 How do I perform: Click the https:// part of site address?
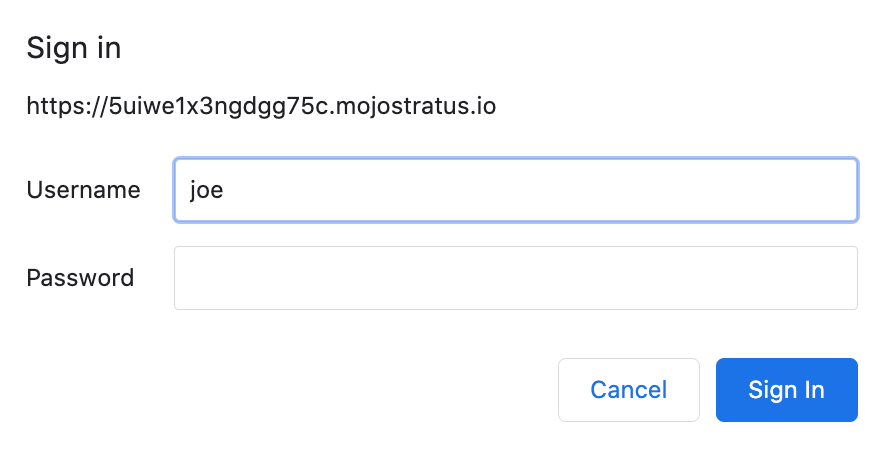pyautogui.click(x=67, y=106)
